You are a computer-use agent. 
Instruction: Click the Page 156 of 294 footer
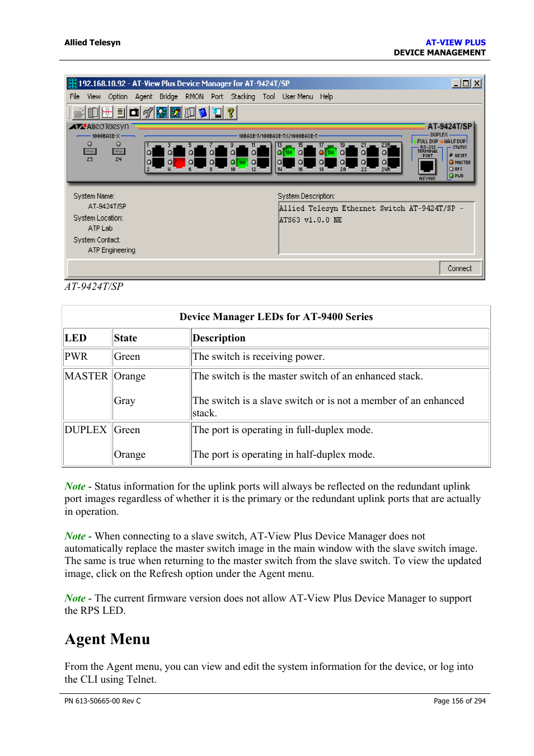click(460, 701)
